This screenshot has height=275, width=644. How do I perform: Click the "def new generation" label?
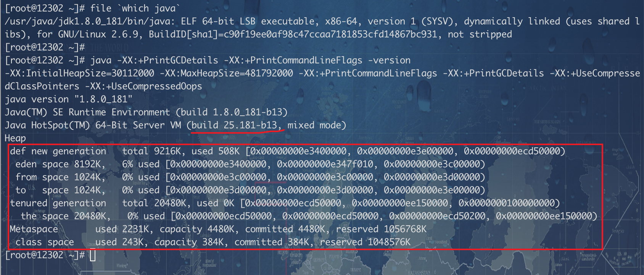click(x=58, y=151)
